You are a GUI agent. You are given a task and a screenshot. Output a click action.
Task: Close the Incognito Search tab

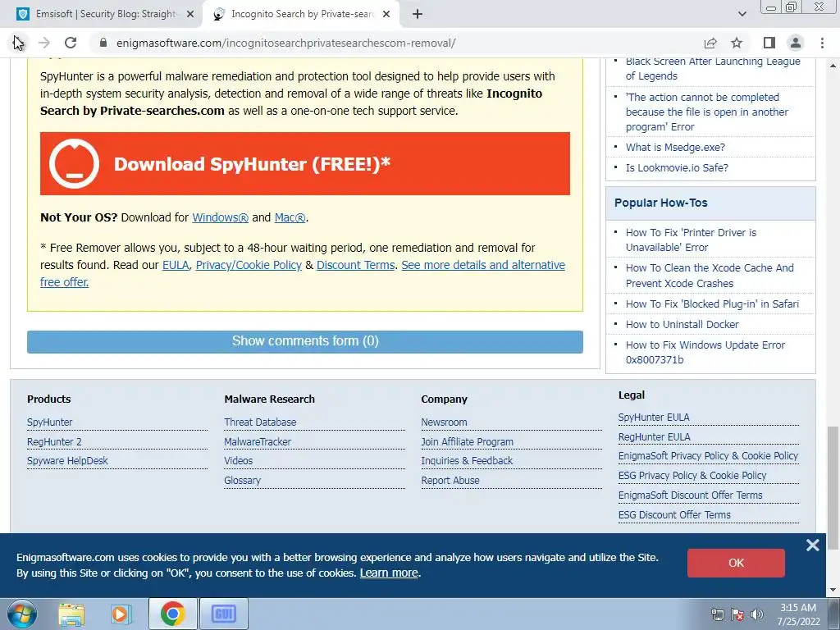pyautogui.click(x=386, y=15)
